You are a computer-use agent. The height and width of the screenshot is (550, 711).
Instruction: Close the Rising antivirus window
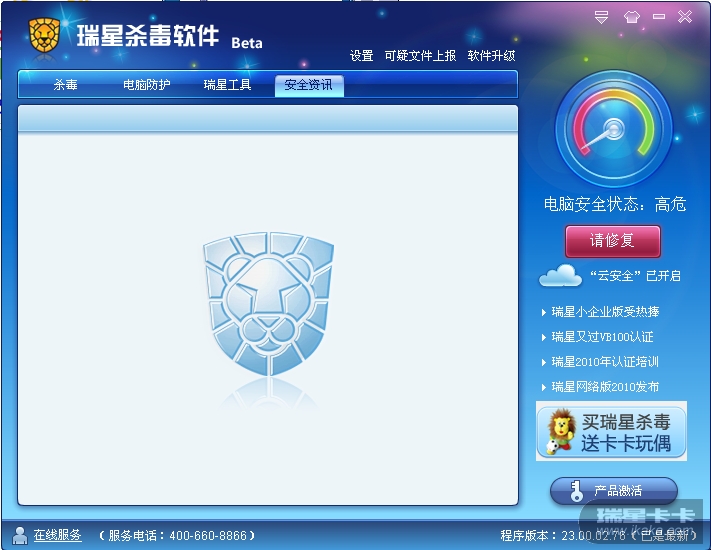tap(685, 17)
